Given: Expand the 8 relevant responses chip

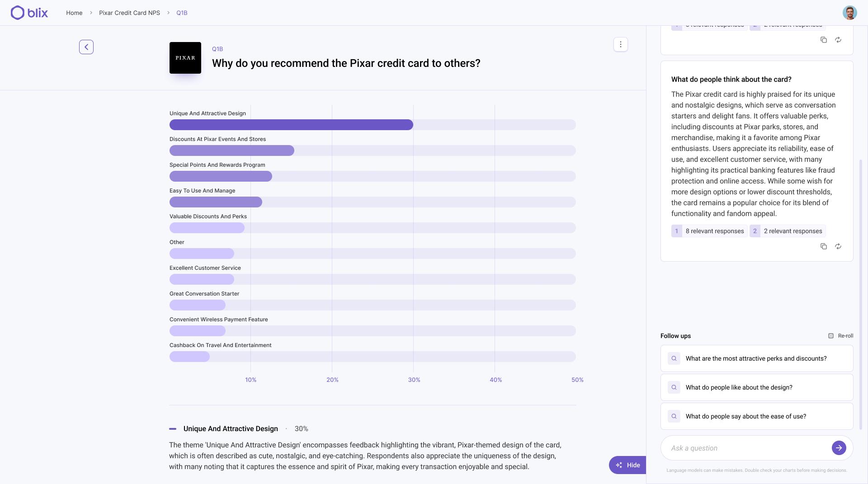Looking at the screenshot, I should [709, 231].
